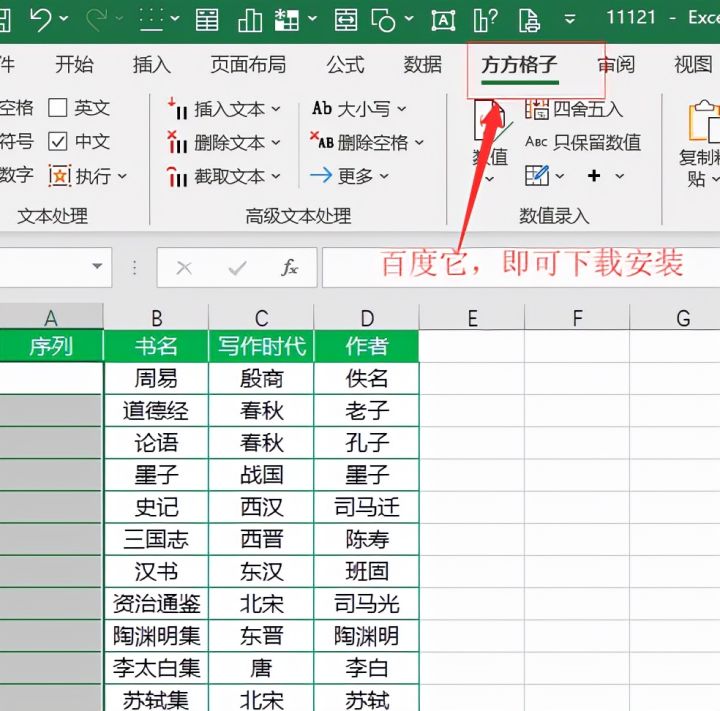Click the 更多 blue arrow button
The width and height of the screenshot is (720, 711).
click(x=349, y=175)
